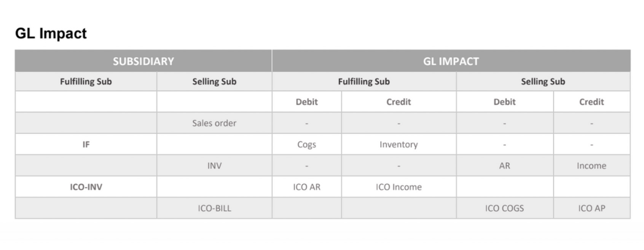Screen dimensions: 644x250
Task: Click the GL Impact title heading
Action: click(x=51, y=33)
